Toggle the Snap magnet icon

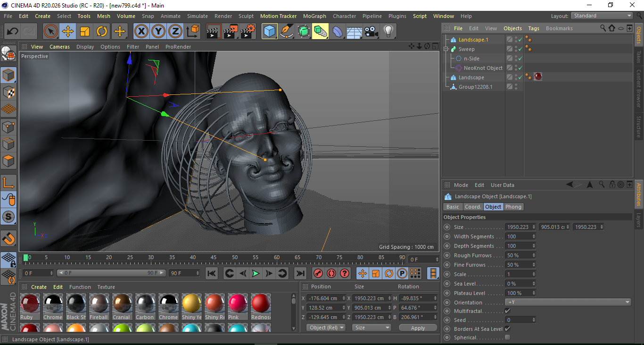click(x=8, y=239)
